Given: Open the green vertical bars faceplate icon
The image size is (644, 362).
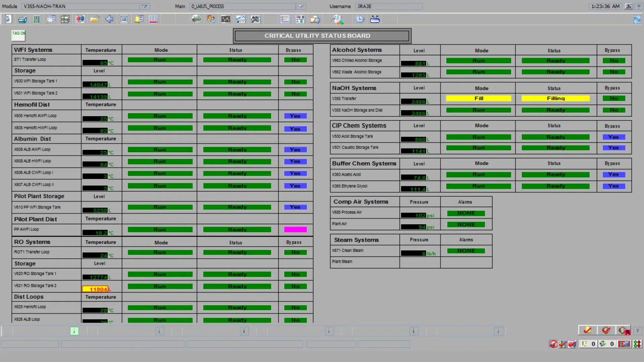Looking at the screenshot, I should (x=37, y=19).
